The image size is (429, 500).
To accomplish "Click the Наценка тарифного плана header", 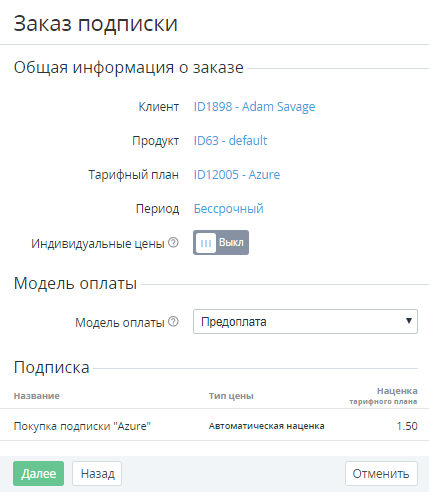I will (383, 396).
